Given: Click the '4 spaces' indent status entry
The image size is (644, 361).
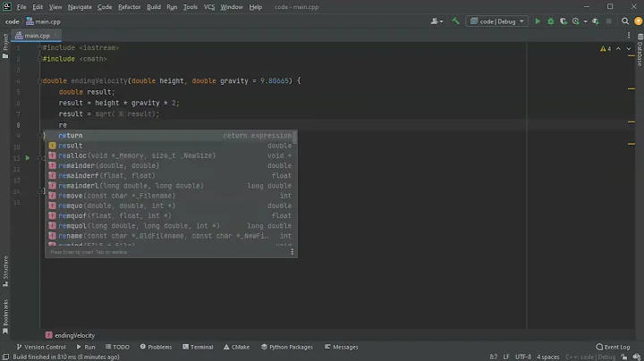Looking at the screenshot, I should pos(548,357).
